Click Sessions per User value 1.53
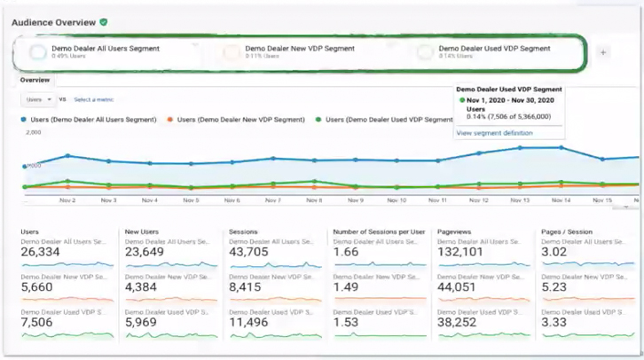644x360 pixels. tap(346, 322)
